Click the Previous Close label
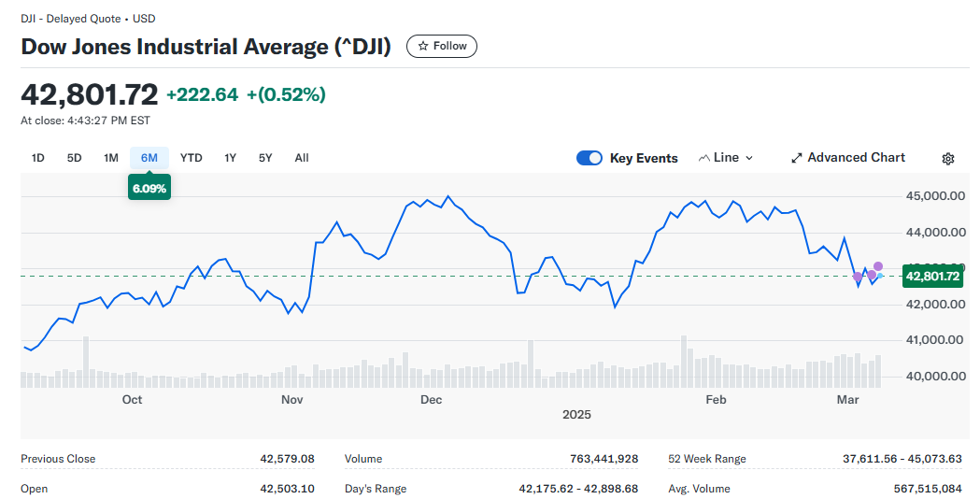The width and height of the screenshot is (980, 499). tap(58, 459)
